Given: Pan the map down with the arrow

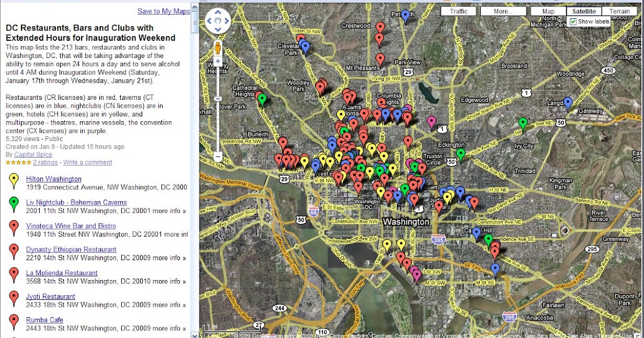Looking at the screenshot, I should pos(218,30).
